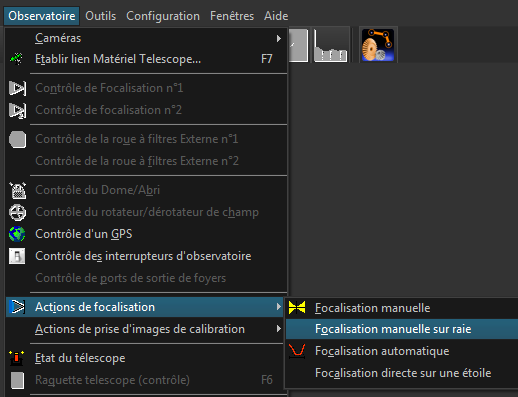Click the GPS globe icon
The image size is (518, 397).
coord(17,234)
